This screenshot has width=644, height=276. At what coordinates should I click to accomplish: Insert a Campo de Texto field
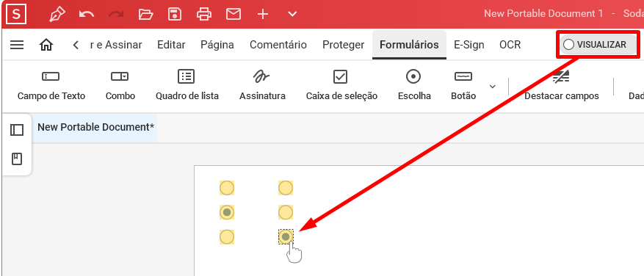[51, 85]
